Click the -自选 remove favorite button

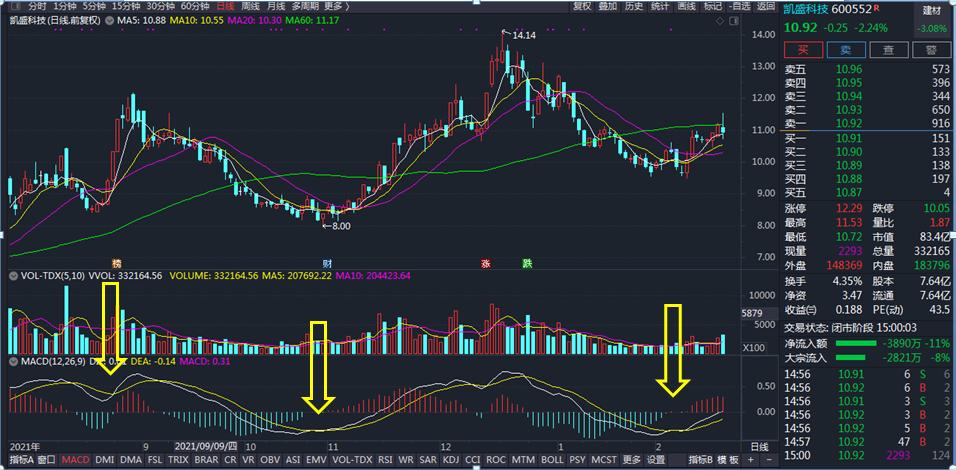pyautogui.click(x=740, y=6)
